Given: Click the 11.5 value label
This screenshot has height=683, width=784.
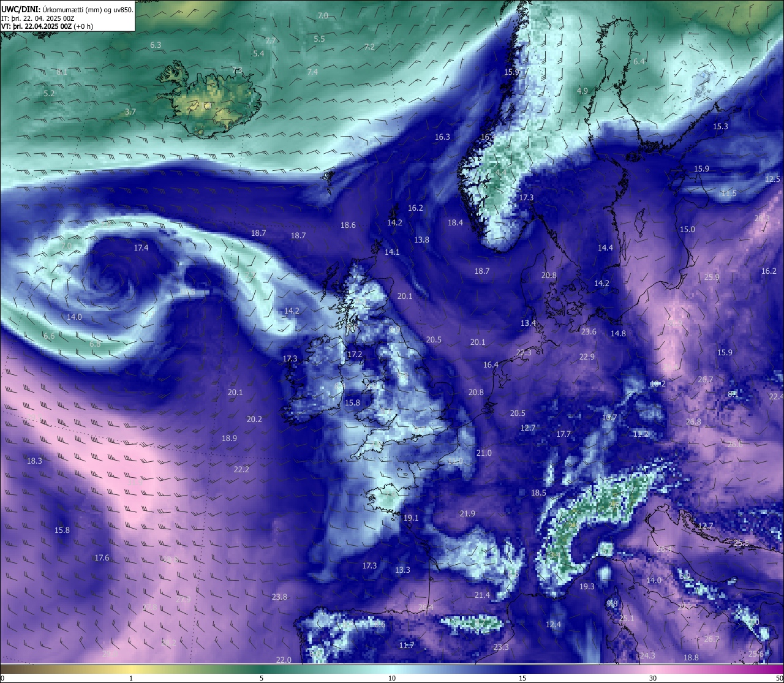Looking at the screenshot, I should click(729, 194).
